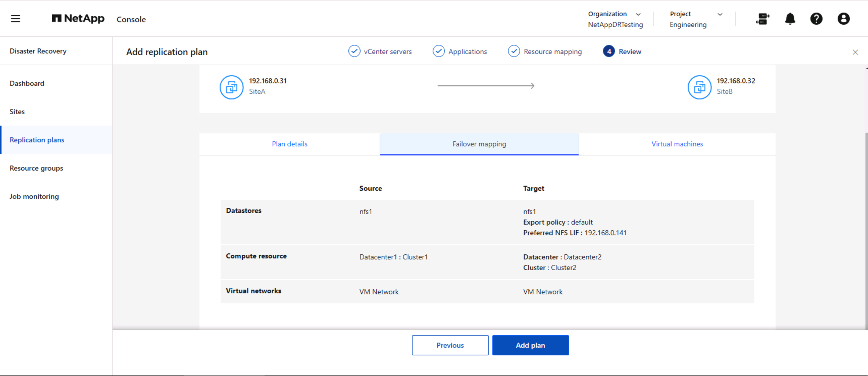Select Replication plans in the sidebar

37,140
